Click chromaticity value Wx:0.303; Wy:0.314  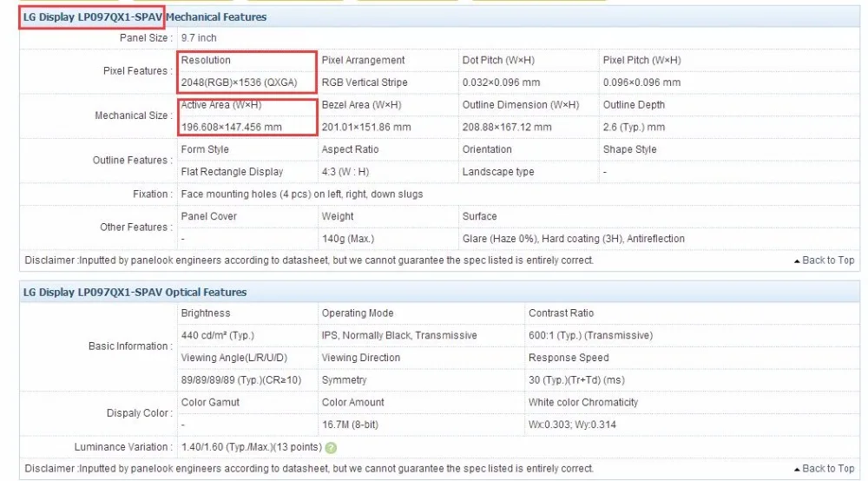[572, 425]
